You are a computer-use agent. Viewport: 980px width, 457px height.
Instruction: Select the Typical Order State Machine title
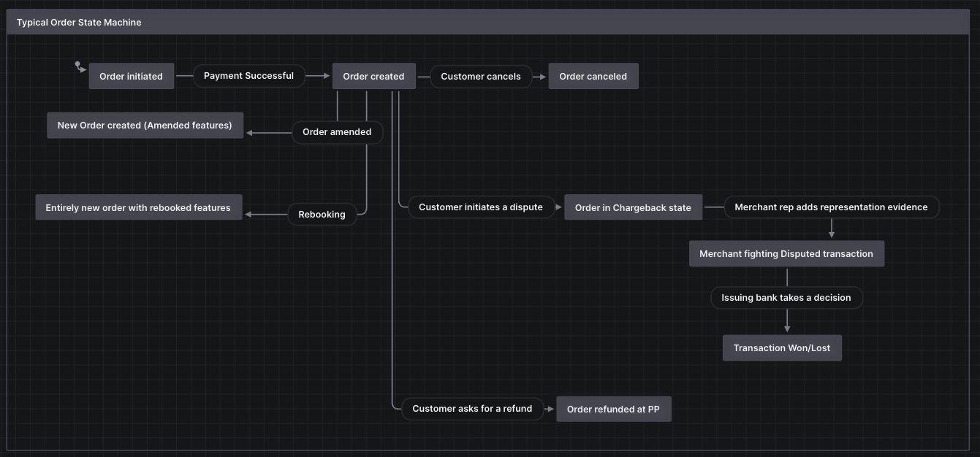(79, 23)
